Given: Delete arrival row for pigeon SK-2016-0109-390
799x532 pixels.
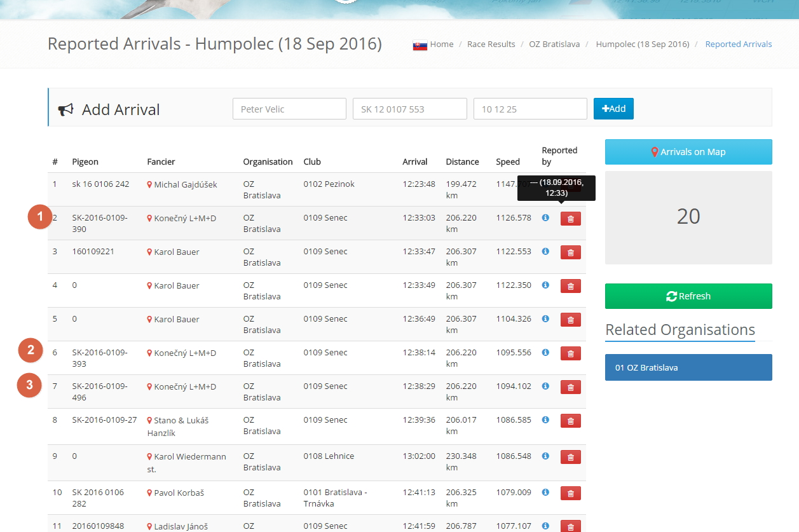Looking at the screenshot, I should (x=570, y=219).
